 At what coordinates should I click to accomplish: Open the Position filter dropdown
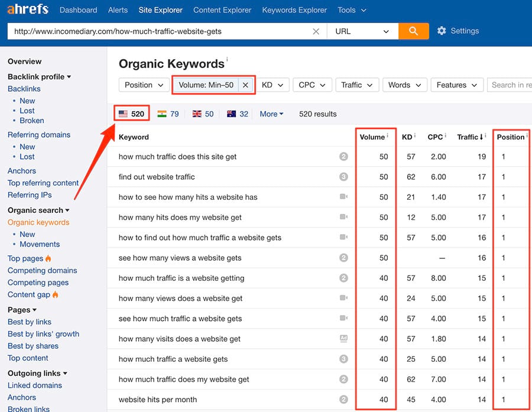(144, 85)
